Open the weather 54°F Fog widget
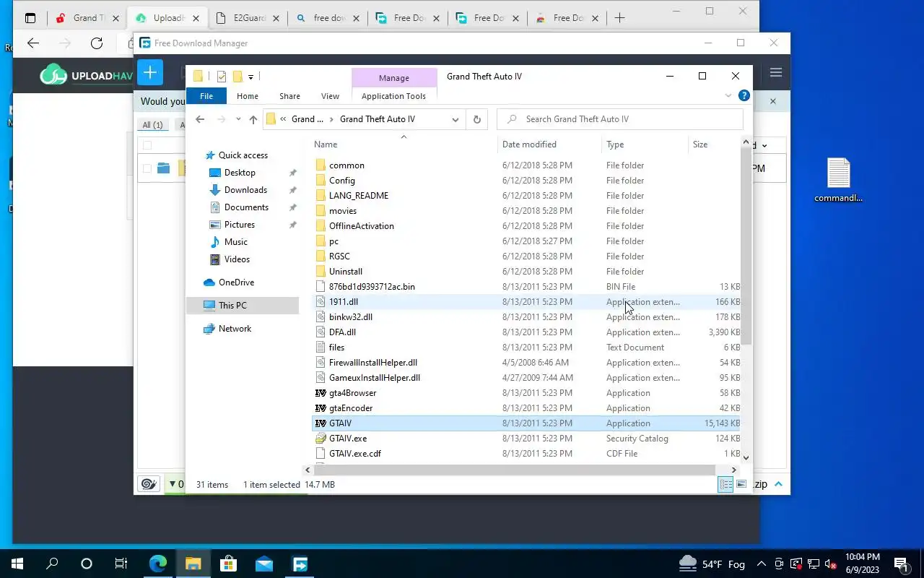Screen dimensions: 924x578 click(x=711, y=564)
